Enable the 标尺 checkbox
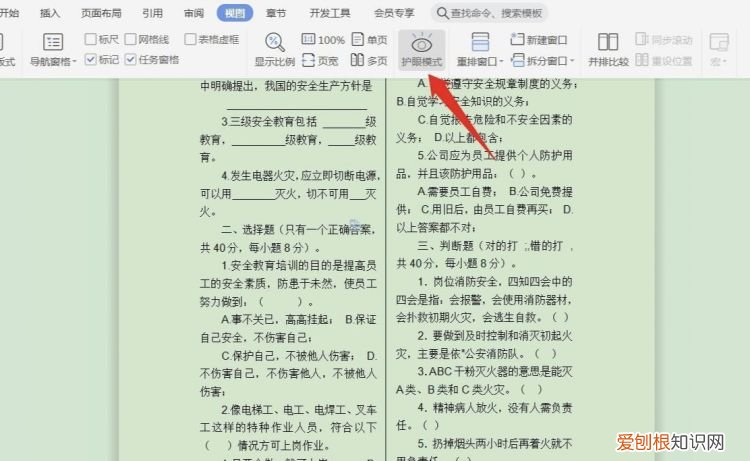This screenshot has height=461, width=750. pos(90,39)
